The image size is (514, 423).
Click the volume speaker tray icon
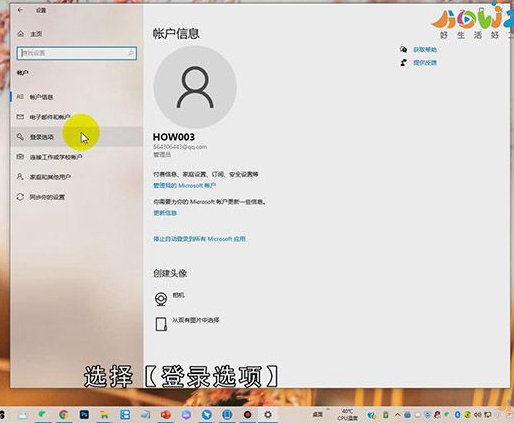[x=477, y=414]
